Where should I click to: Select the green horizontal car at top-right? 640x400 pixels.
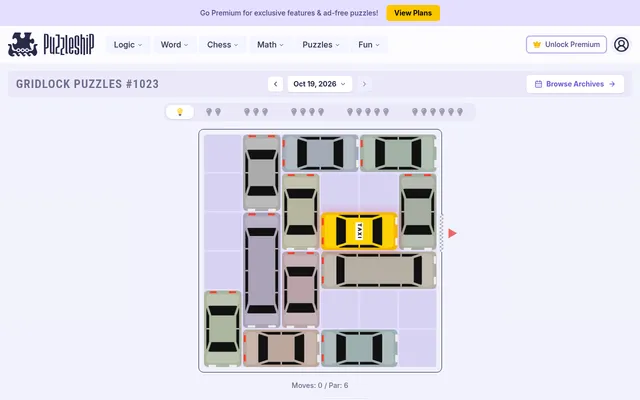point(398,153)
